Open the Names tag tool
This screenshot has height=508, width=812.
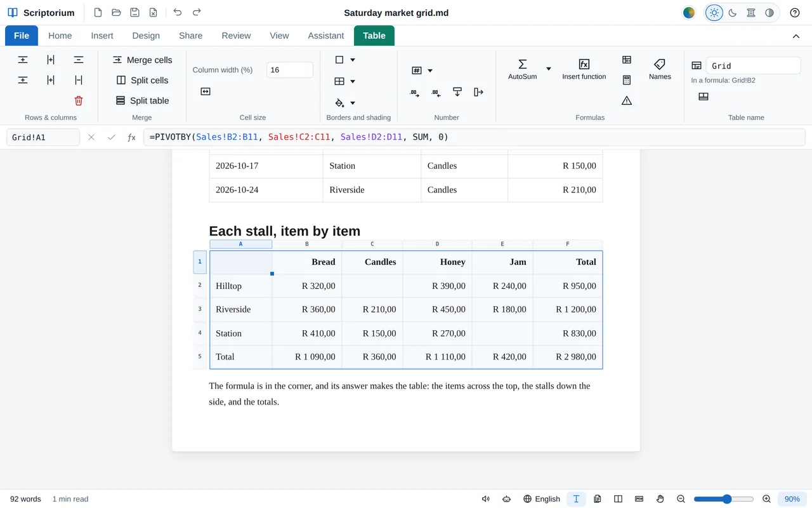660,69
